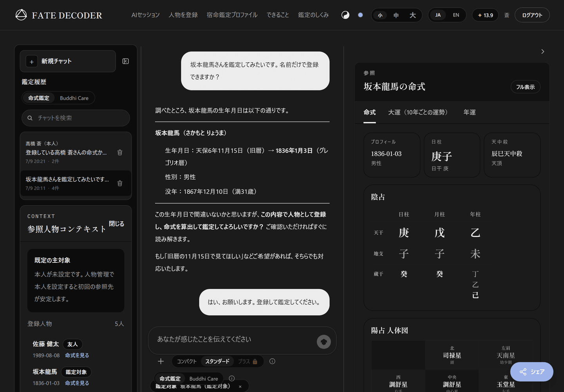564x392 pixels.
Task: Select 命式鑑定 filter in history
Action: click(39, 98)
